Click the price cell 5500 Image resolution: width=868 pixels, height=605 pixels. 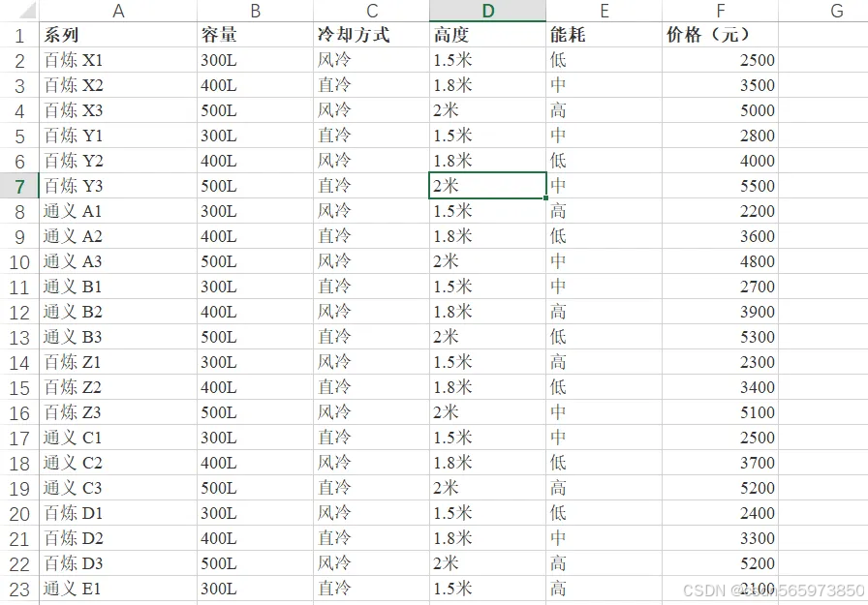click(x=720, y=186)
